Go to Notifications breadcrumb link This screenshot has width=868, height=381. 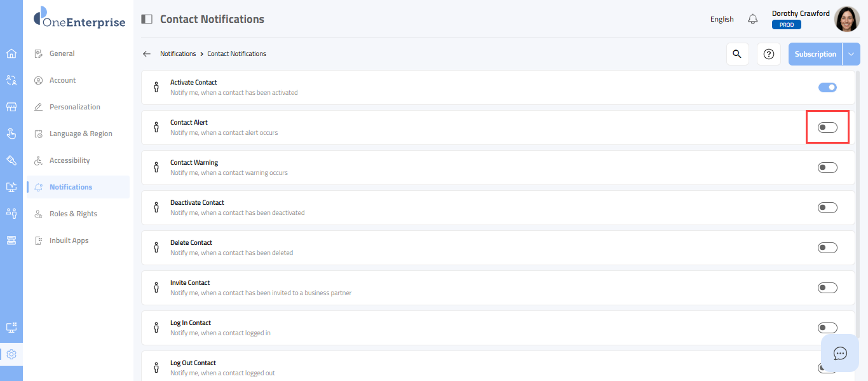tap(178, 54)
